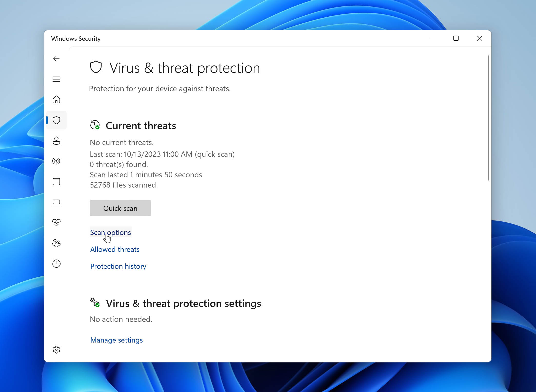Select Virus & threat protection shield icon
This screenshot has height=392, width=536.
click(56, 120)
